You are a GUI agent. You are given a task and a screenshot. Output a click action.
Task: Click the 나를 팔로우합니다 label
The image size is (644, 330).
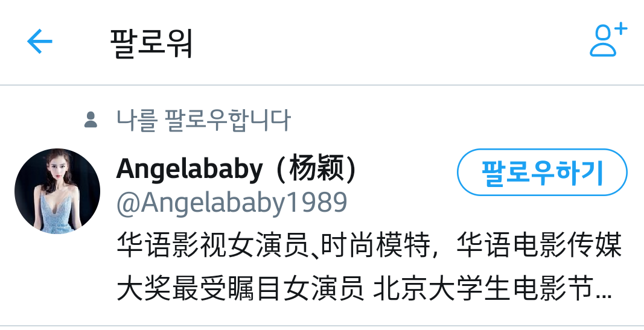[x=204, y=120]
